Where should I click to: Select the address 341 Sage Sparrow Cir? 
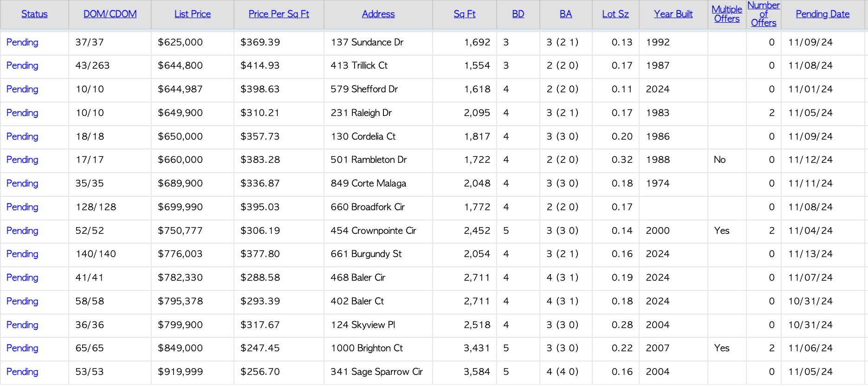point(377,372)
